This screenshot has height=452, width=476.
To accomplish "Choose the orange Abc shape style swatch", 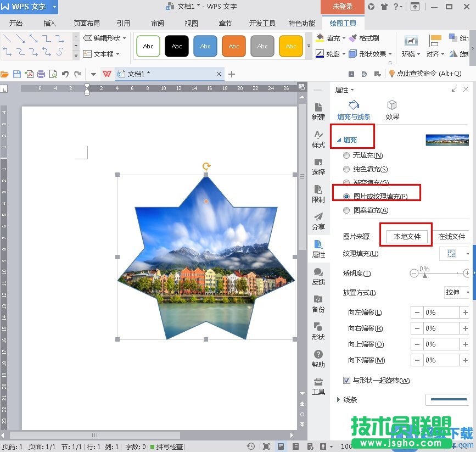I will click(x=234, y=46).
